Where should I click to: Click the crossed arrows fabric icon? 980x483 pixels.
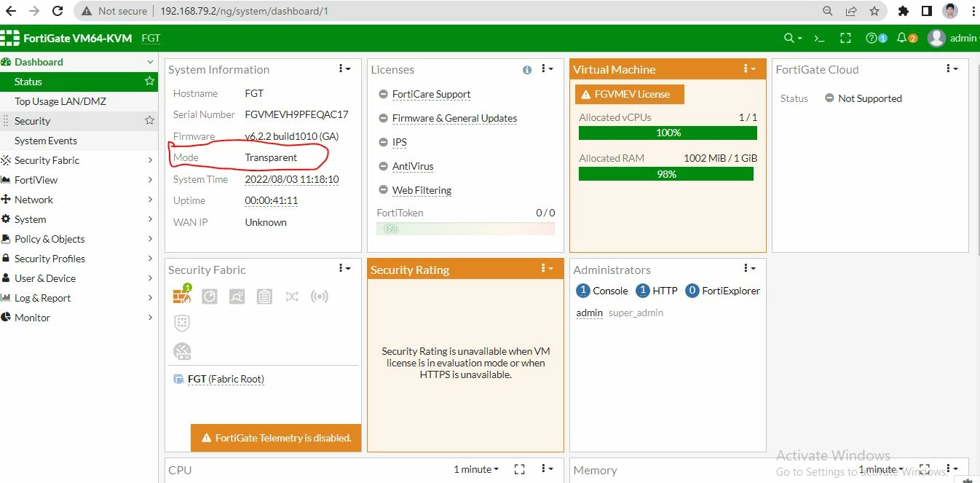(292, 296)
